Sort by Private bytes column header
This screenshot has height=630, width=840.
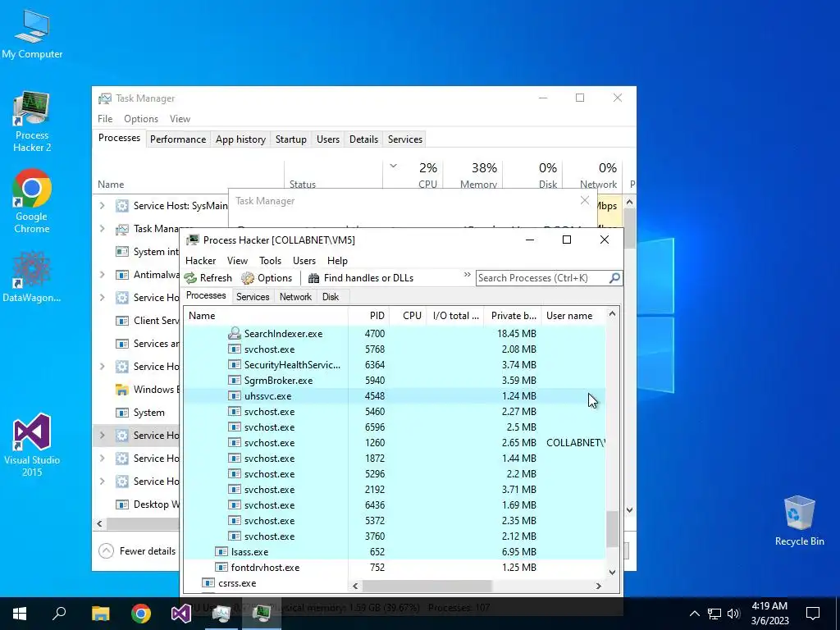513,316
